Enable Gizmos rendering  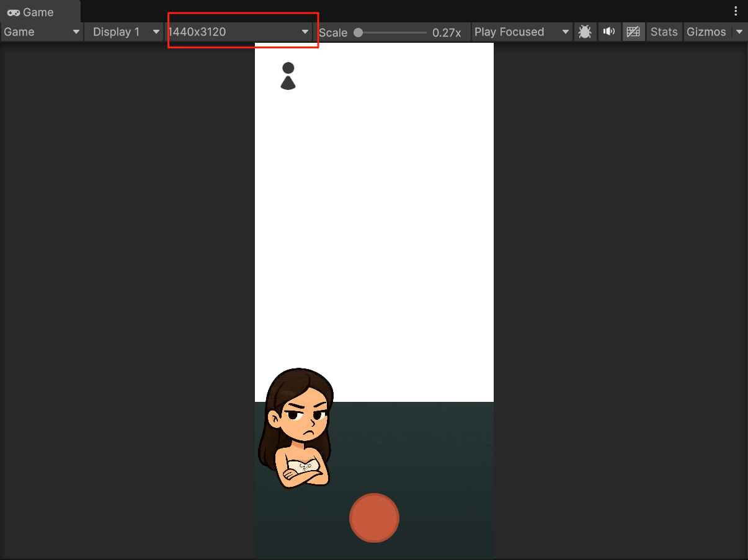(x=706, y=32)
